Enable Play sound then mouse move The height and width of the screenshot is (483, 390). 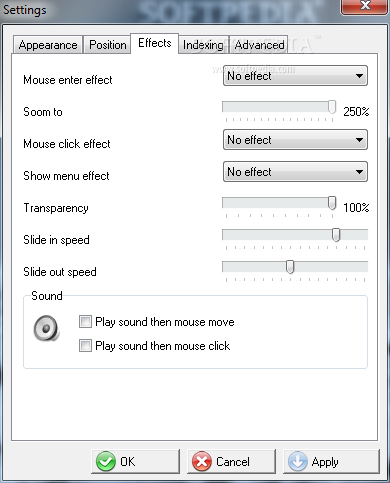[x=85, y=322]
